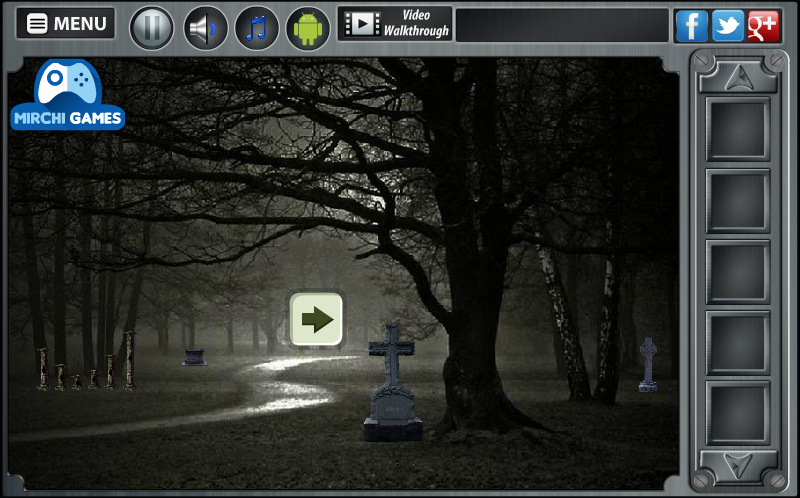
Task: Toggle the background music note
Action: (257, 27)
